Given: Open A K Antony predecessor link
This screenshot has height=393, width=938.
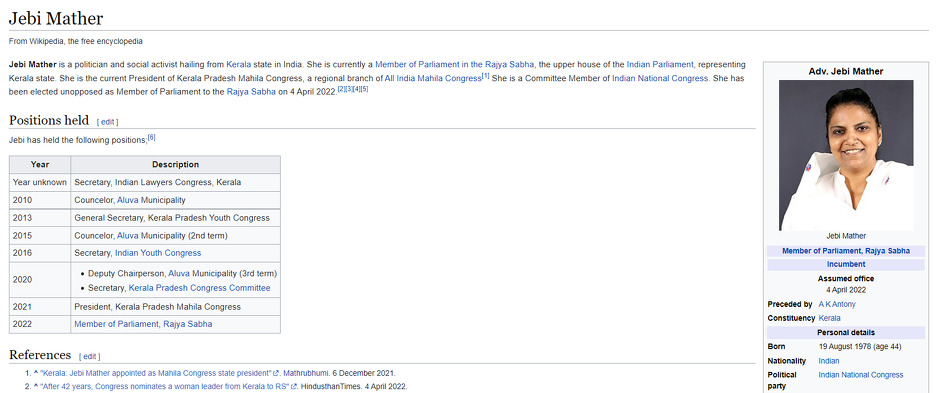Looking at the screenshot, I should point(837,304).
